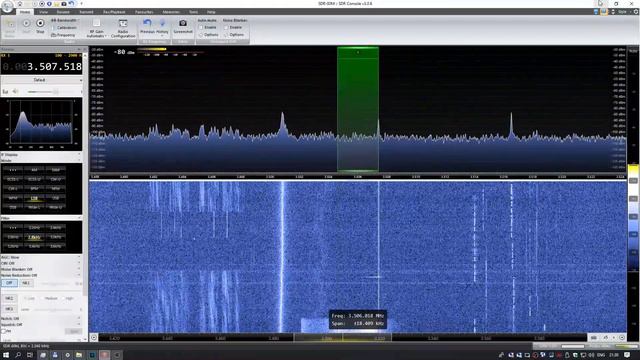Click the NR1 noise reduction button
Viewport: 640px width, 360px height.
(26, 283)
